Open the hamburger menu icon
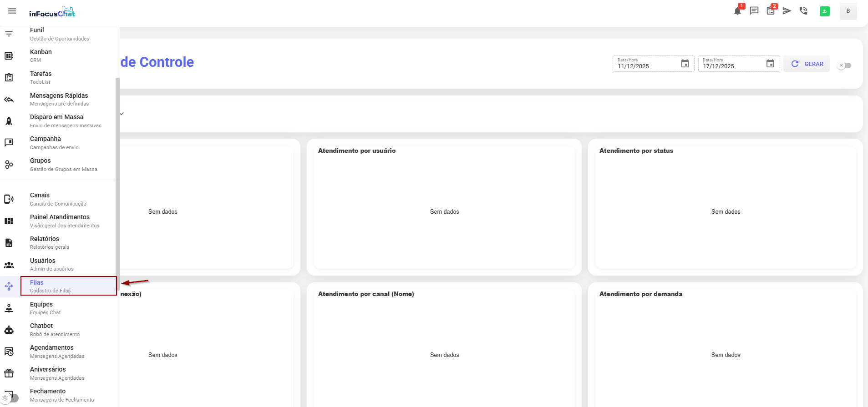The width and height of the screenshot is (868, 407). point(12,11)
